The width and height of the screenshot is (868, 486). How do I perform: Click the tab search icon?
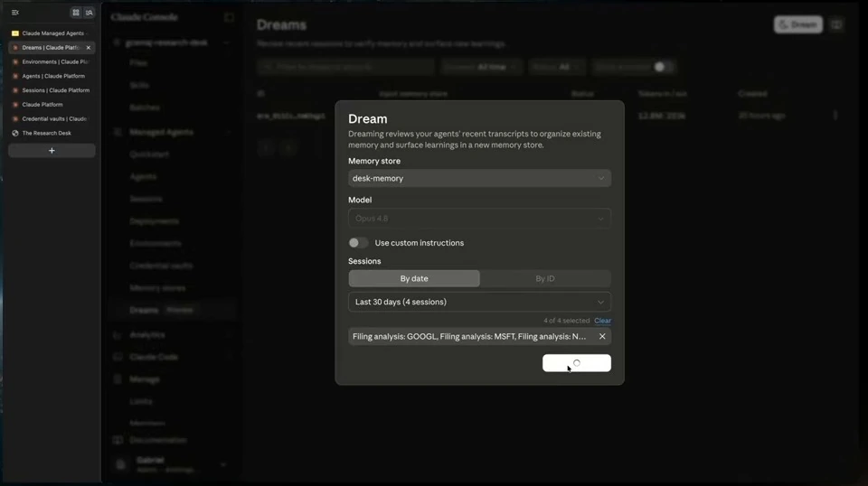[90, 12]
